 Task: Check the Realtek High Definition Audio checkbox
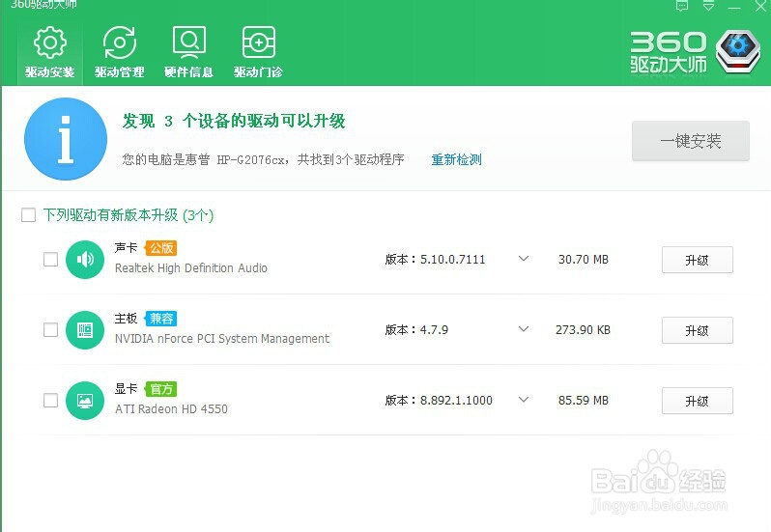[50, 260]
